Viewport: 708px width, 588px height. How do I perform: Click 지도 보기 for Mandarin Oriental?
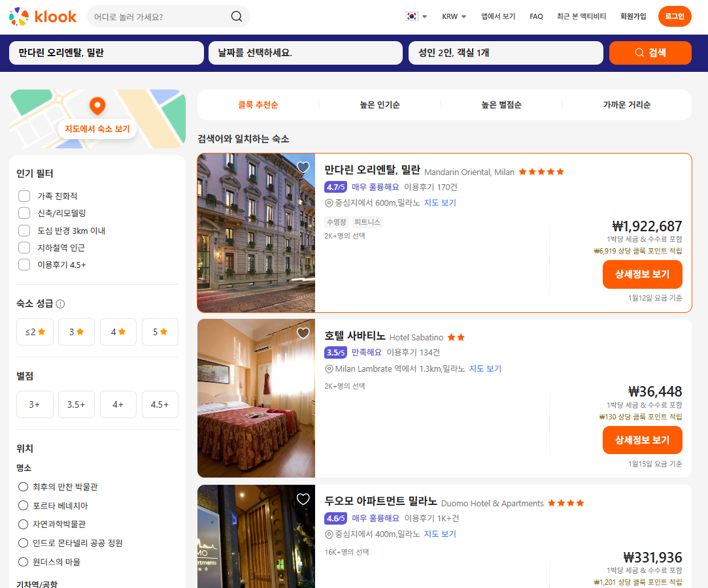tap(440, 203)
